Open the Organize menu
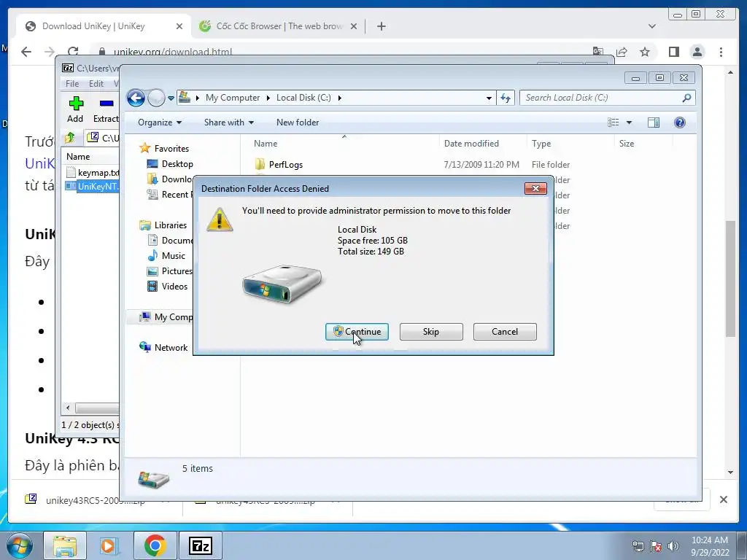Image resolution: width=747 pixels, height=560 pixels. (x=160, y=122)
